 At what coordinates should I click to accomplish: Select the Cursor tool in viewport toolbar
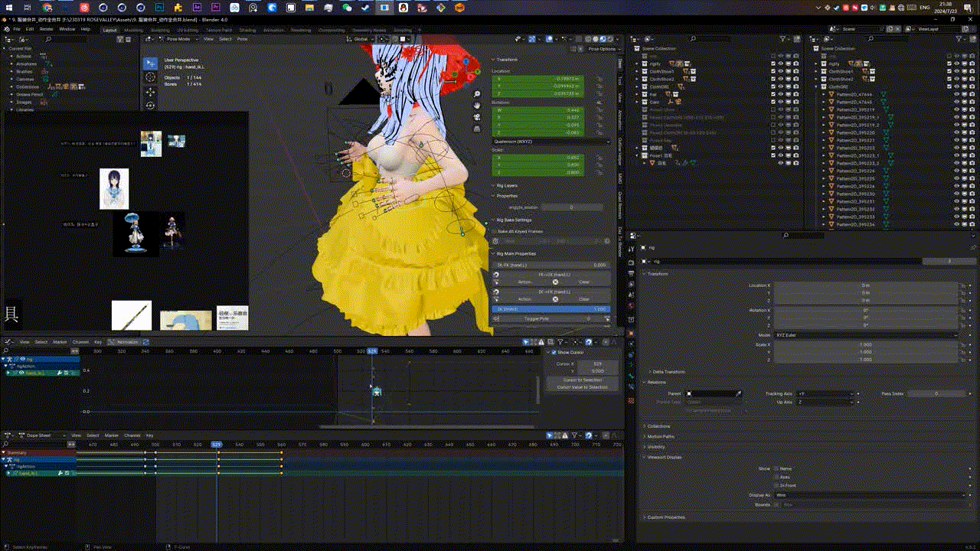150,77
